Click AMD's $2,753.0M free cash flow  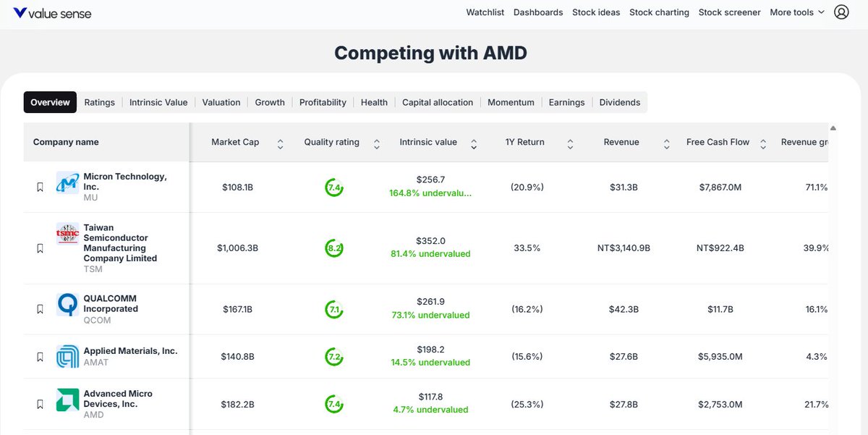(x=720, y=405)
